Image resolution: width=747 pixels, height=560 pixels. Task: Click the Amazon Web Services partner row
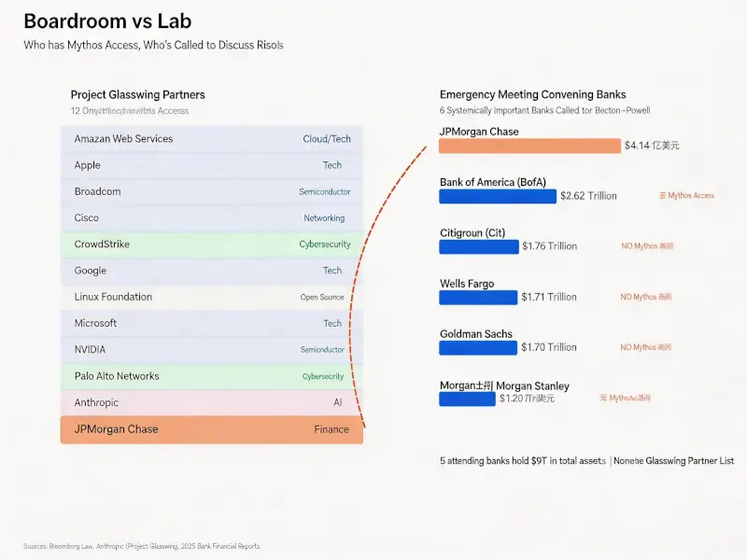click(212, 139)
